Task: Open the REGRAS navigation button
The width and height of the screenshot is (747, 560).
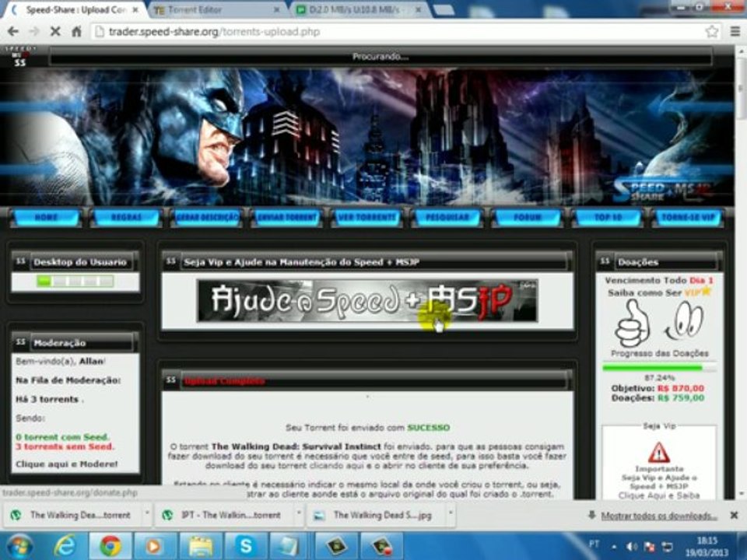Action: tap(126, 217)
